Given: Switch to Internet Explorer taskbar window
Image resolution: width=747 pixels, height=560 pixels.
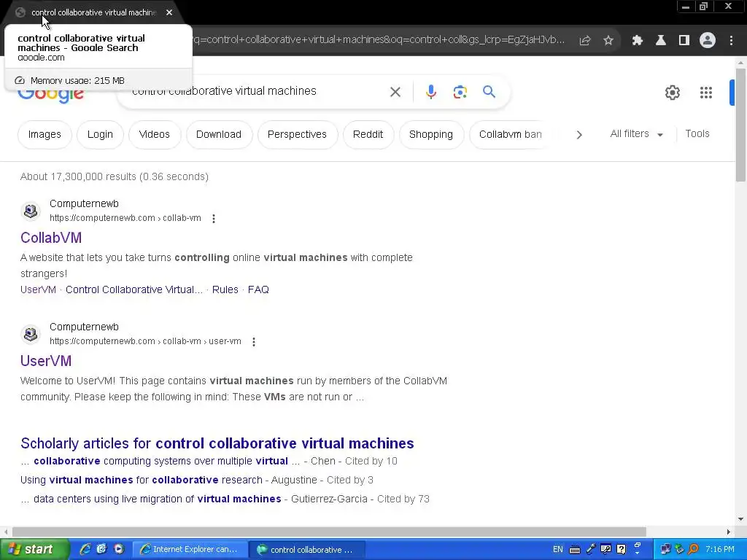Looking at the screenshot, I should point(190,550).
